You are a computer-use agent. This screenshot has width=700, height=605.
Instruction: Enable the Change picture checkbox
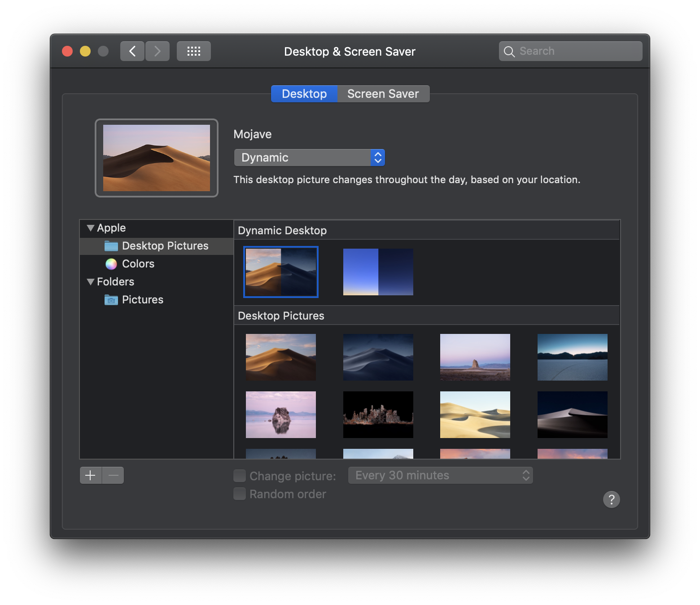(240, 476)
